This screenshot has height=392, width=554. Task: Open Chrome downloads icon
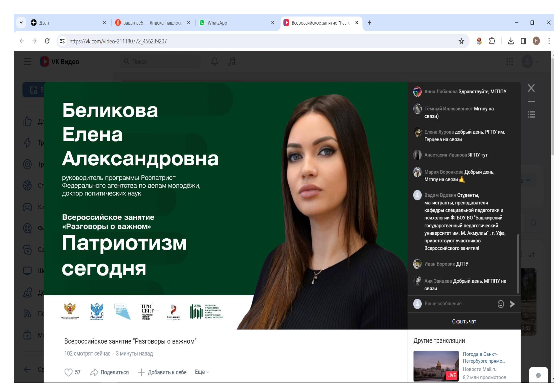coord(511,41)
